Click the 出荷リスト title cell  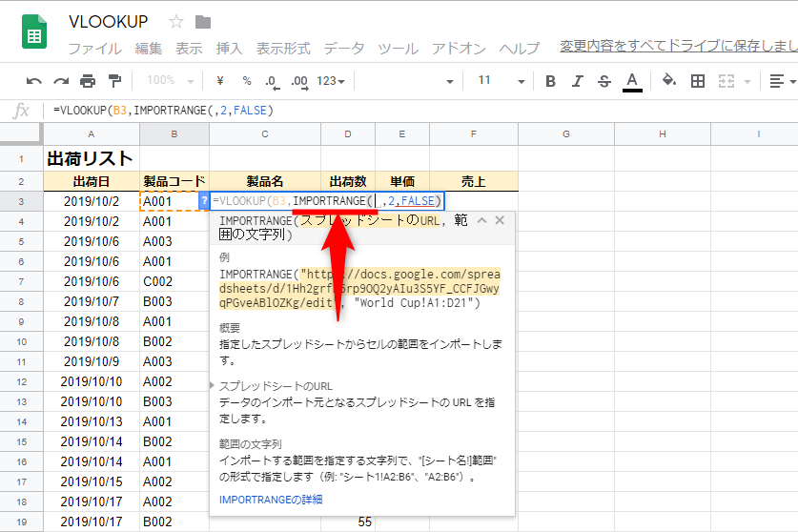(92, 158)
